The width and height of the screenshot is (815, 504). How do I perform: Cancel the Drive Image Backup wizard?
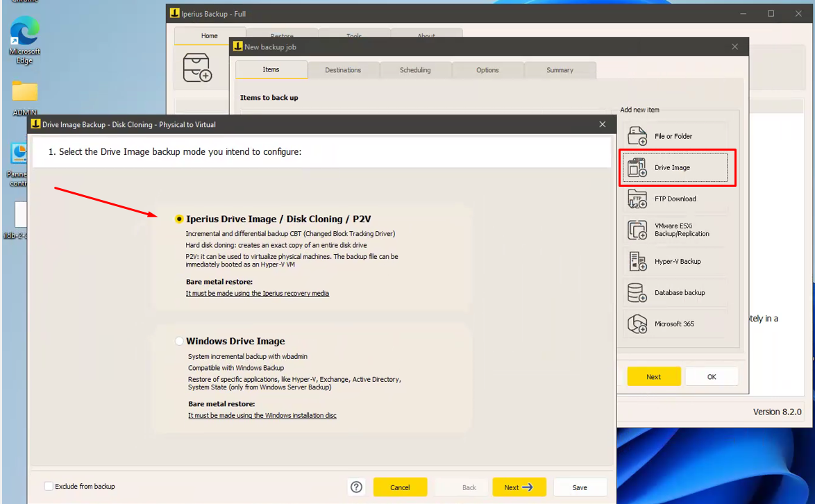pyautogui.click(x=400, y=487)
